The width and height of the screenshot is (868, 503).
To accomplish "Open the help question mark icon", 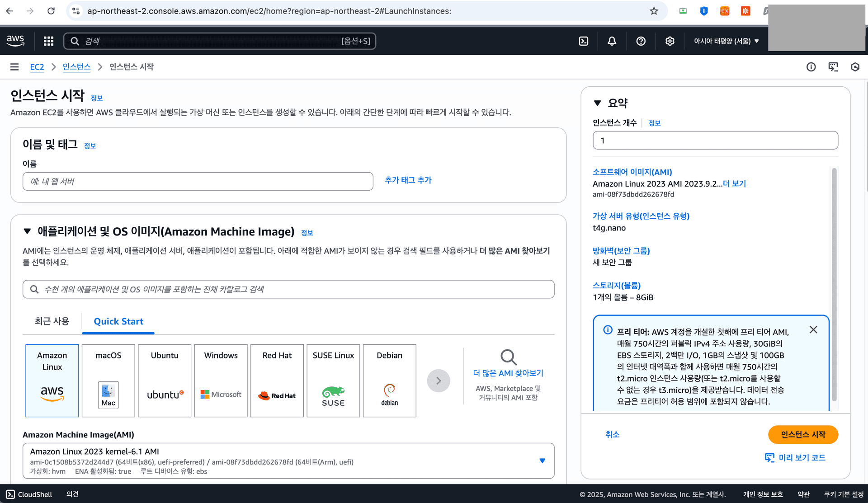I will [x=641, y=41].
